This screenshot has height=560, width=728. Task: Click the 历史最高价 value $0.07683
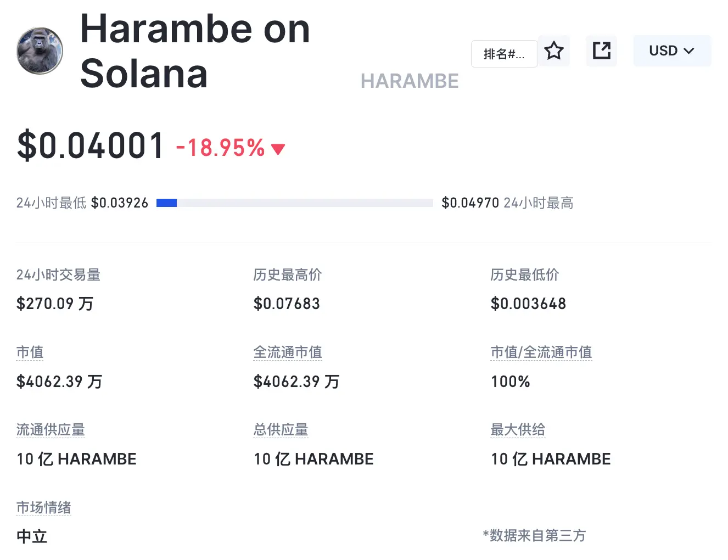tap(287, 304)
